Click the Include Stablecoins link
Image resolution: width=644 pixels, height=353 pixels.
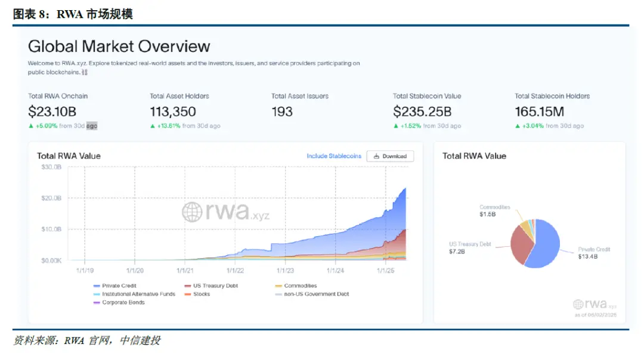click(334, 156)
